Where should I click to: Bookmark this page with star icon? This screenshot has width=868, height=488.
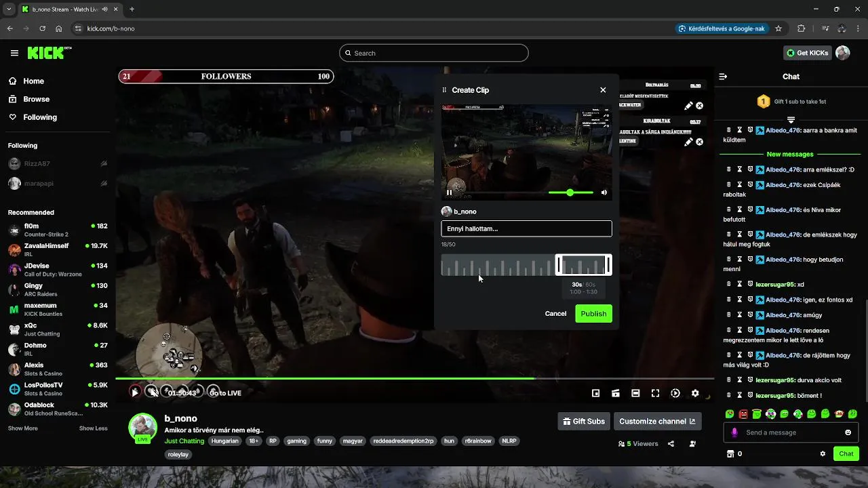[x=778, y=28]
